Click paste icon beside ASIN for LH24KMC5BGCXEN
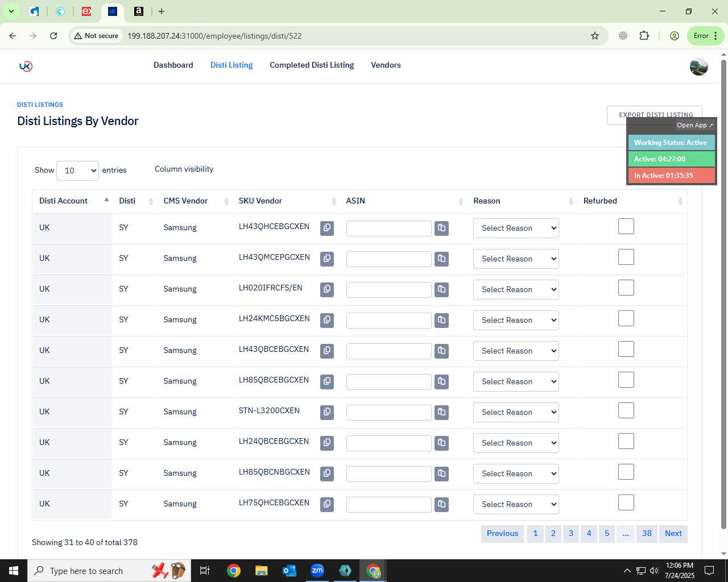The image size is (728, 582). [x=441, y=320]
